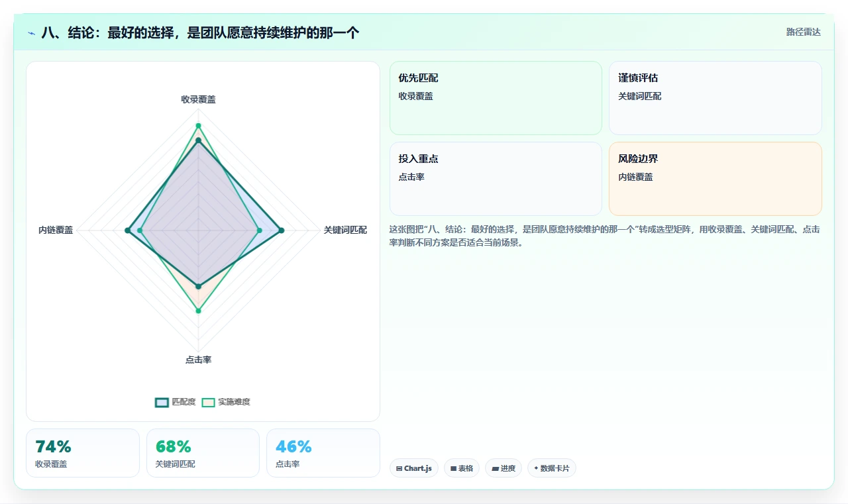Select the 优先匹配 card

click(x=496, y=98)
